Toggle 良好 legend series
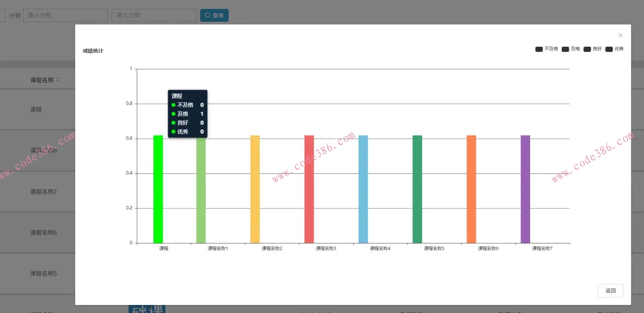 pos(592,49)
